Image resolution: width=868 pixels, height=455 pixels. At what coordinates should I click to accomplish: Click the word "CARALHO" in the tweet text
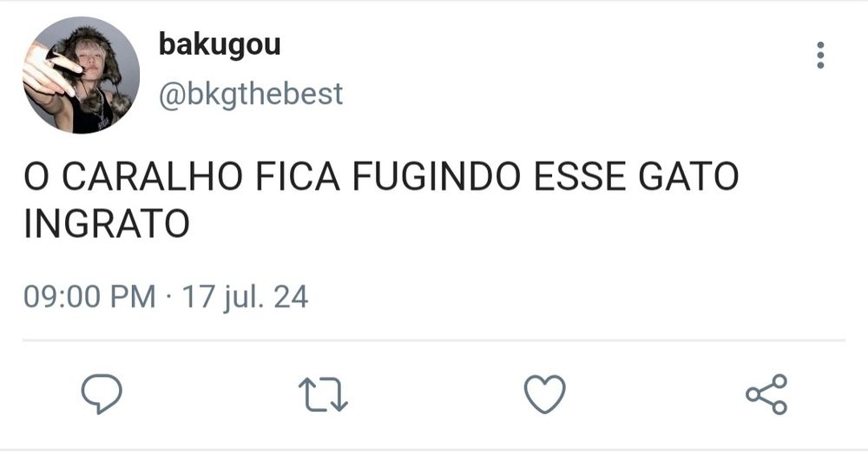tap(152, 177)
